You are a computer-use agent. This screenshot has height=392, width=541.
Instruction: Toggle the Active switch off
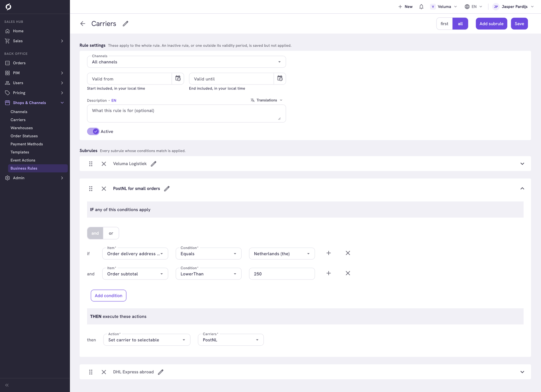pos(93,131)
